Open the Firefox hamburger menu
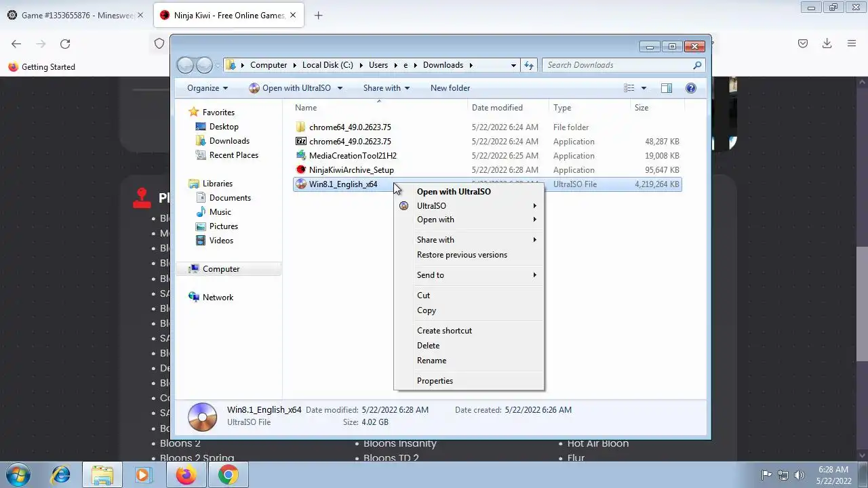The height and width of the screenshot is (488, 868). 852,43
